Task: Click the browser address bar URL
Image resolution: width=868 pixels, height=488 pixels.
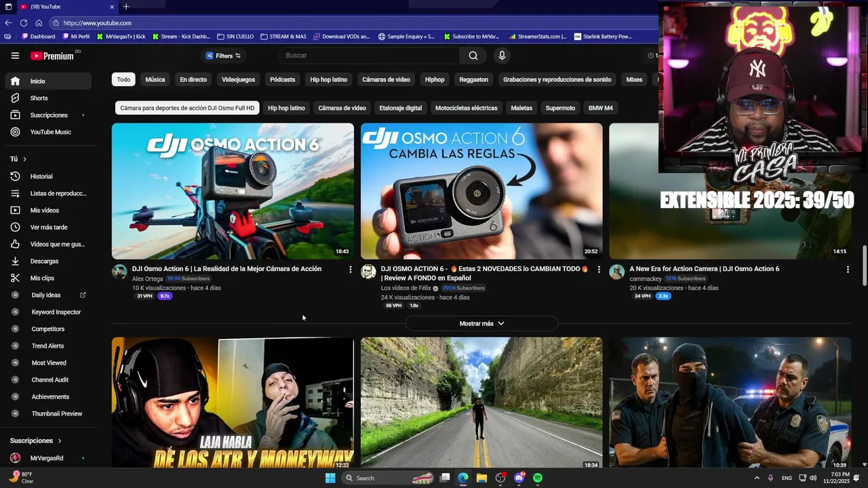Action: (98, 23)
